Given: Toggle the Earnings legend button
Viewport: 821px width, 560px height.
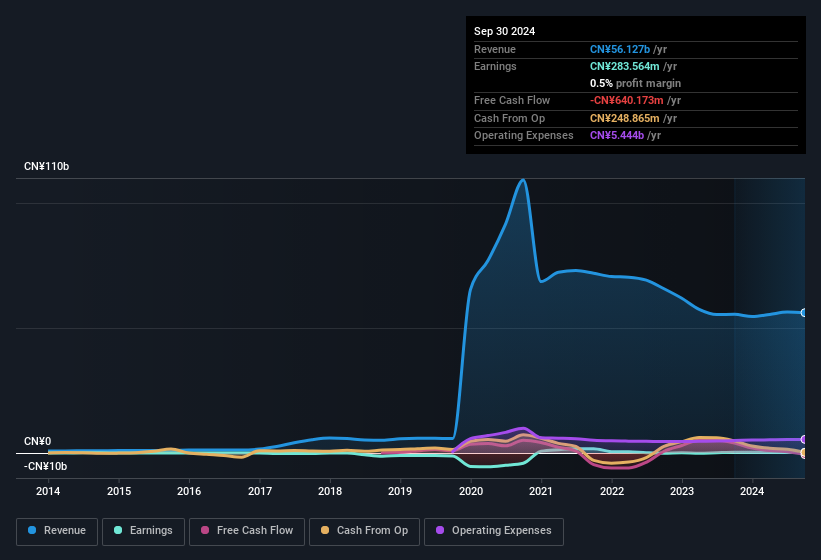Looking at the screenshot, I should click(143, 531).
